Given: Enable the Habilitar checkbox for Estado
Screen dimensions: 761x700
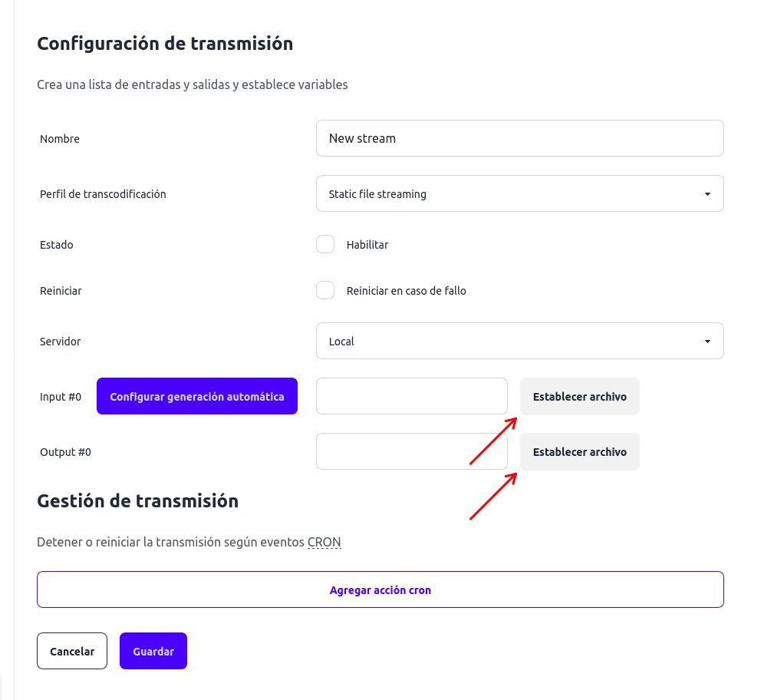Looking at the screenshot, I should 325,244.
